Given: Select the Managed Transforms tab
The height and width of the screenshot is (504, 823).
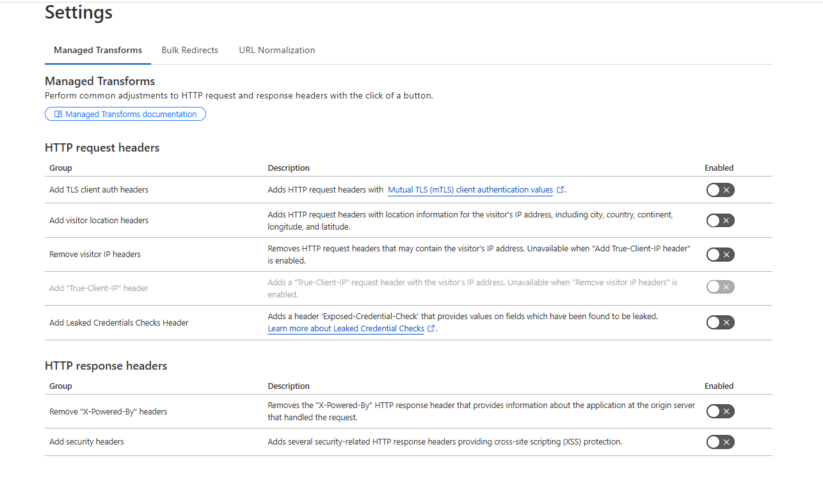Looking at the screenshot, I should pyautogui.click(x=98, y=50).
